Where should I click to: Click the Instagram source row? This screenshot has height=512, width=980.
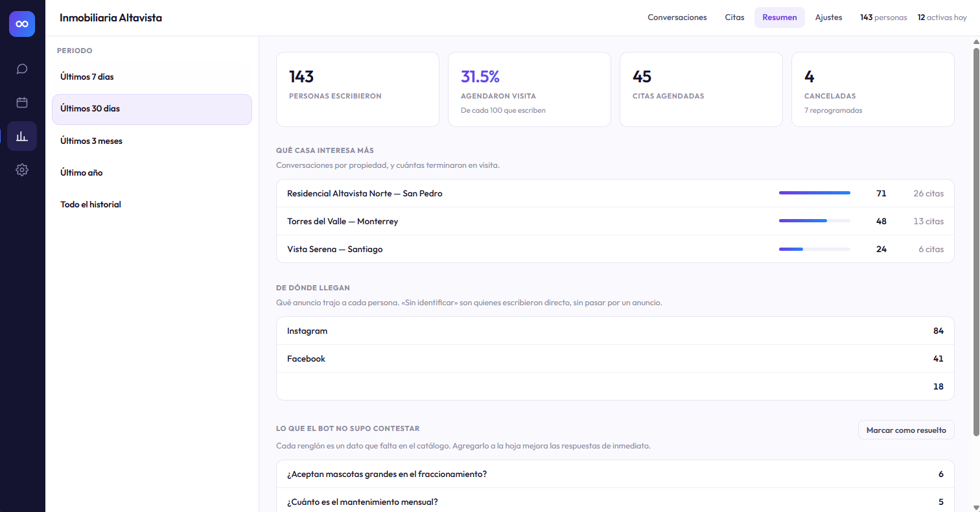(615, 331)
